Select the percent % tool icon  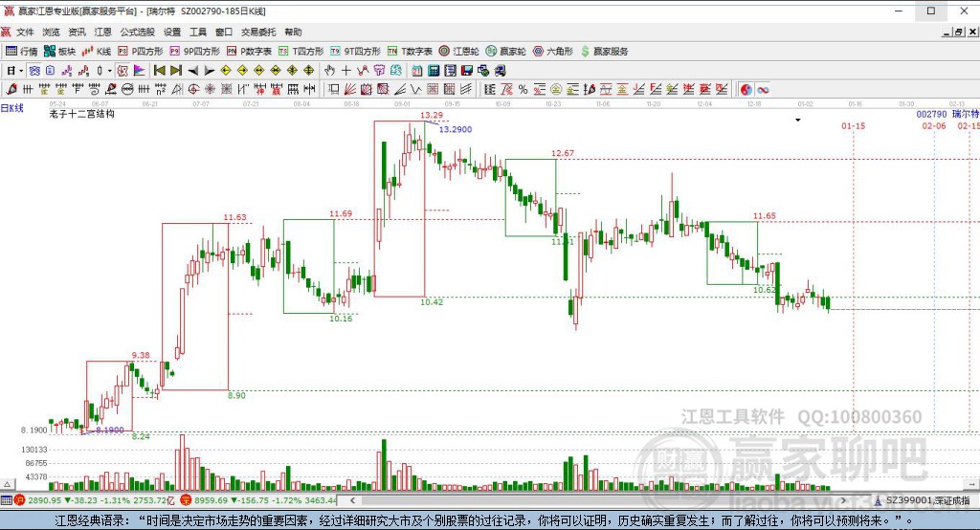pyautogui.click(x=523, y=89)
